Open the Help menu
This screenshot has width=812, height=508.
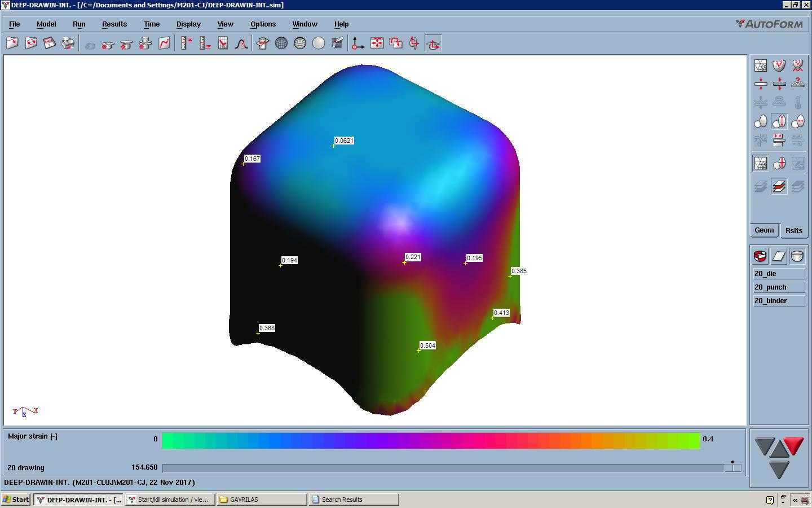pos(342,24)
